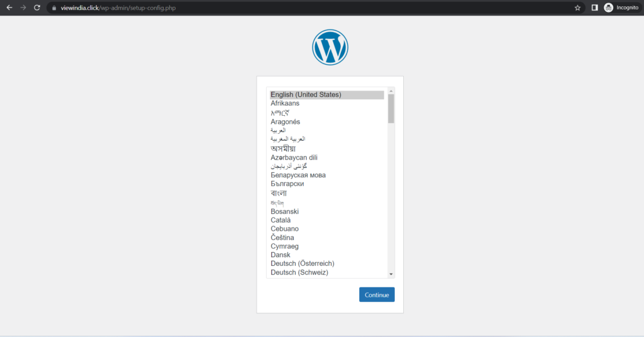Click Continue to proceed with setup

pyautogui.click(x=377, y=295)
